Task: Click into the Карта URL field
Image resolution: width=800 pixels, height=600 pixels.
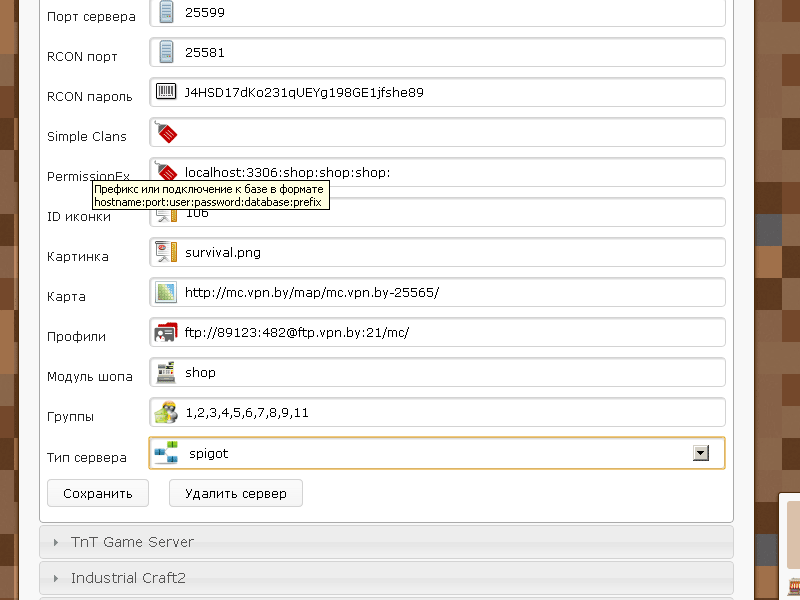Action: click(x=450, y=292)
